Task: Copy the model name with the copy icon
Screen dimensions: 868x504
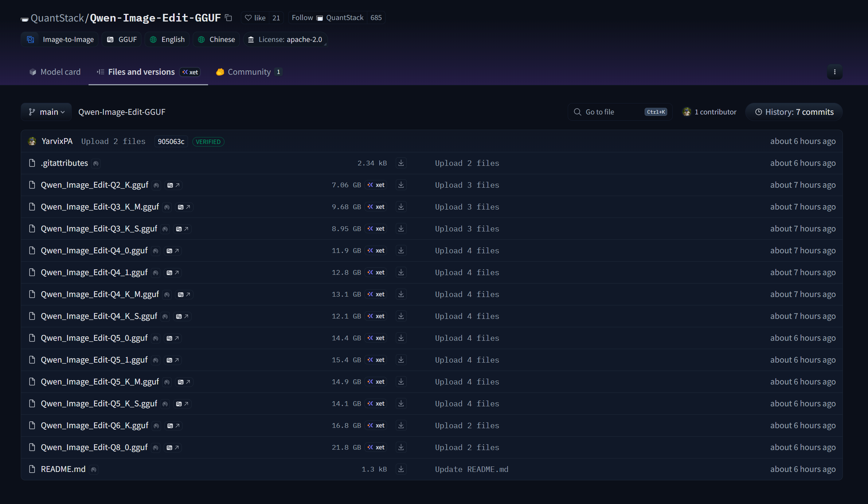Action: 228,18
